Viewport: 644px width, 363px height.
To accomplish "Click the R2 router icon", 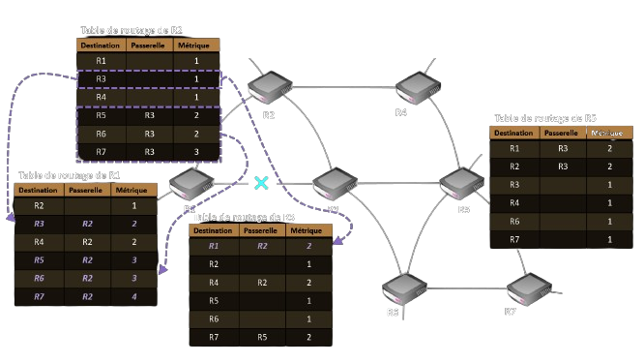I will coord(270,87).
